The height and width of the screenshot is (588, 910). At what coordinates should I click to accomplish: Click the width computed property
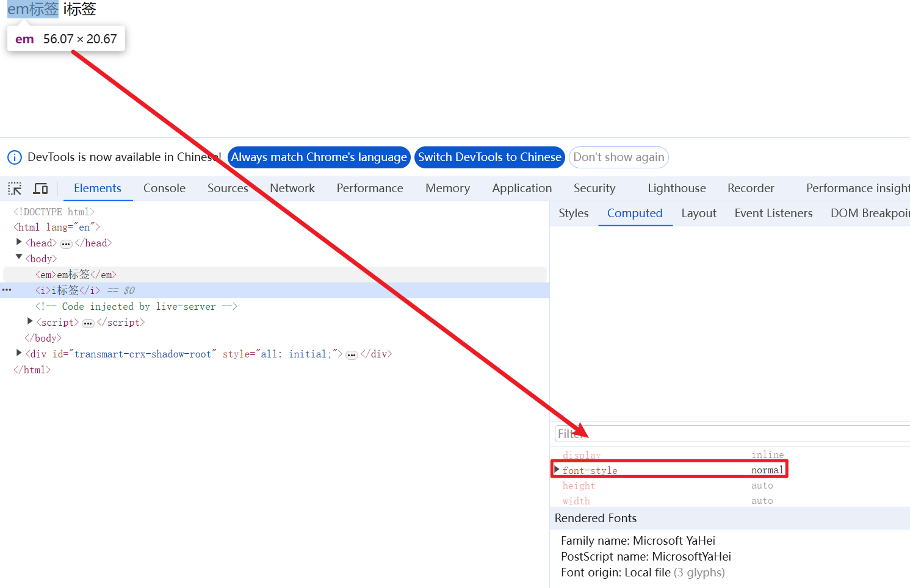click(576, 501)
